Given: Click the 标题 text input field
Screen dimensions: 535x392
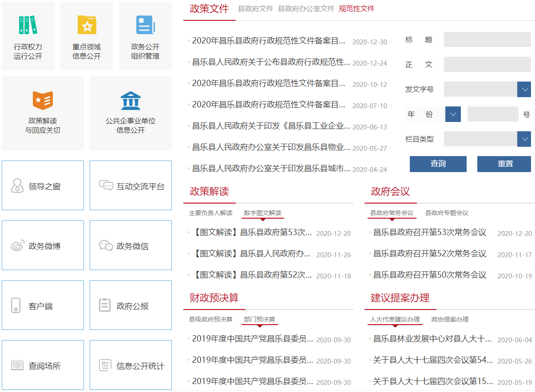Looking at the screenshot, I should 487,39.
